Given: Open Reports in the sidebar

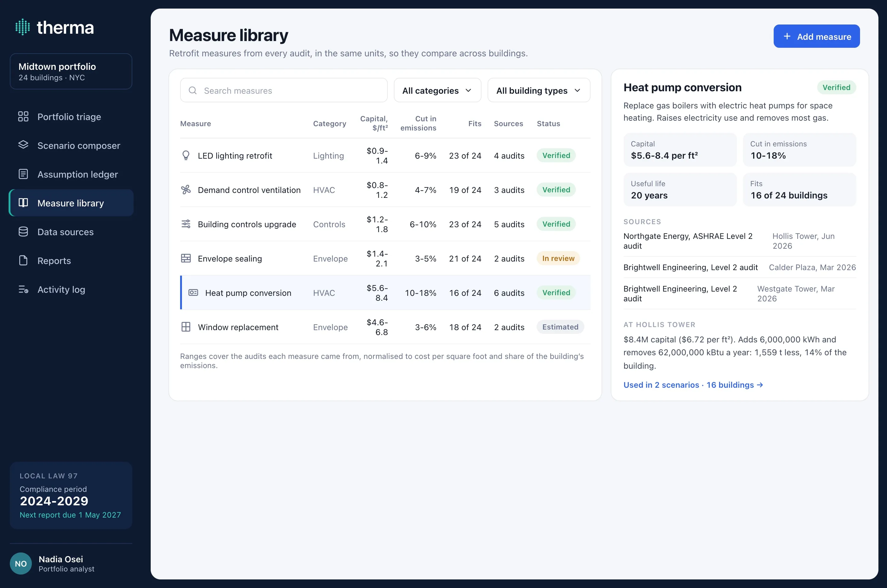Looking at the screenshot, I should (x=71, y=260).
